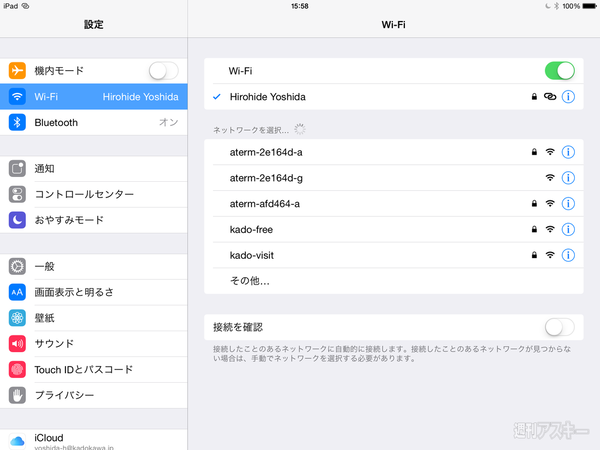600x450 pixels.
Task: Open info for kado-free network
Action: [568, 230]
